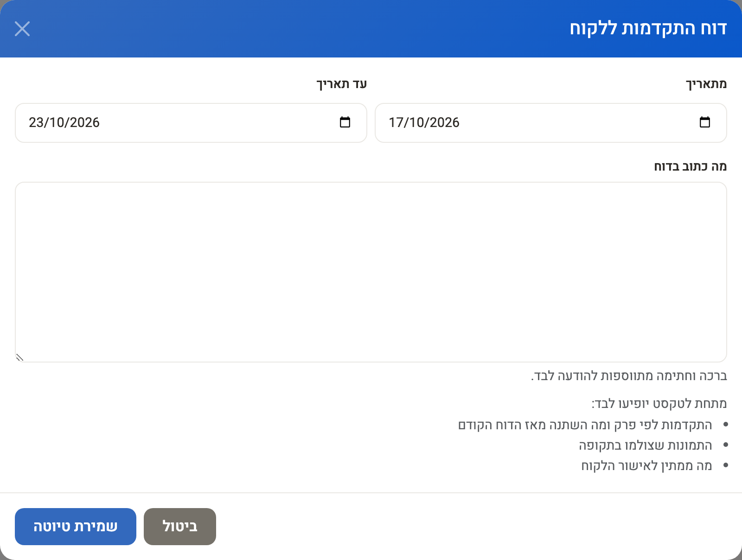Focus the מה כתוב בדוח text area

point(371,272)
